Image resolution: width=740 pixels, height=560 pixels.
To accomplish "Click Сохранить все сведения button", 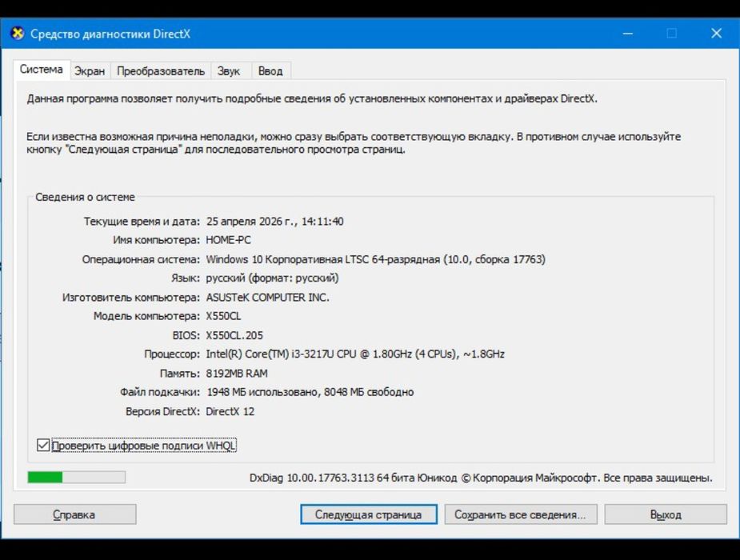I will click(521, 514).
